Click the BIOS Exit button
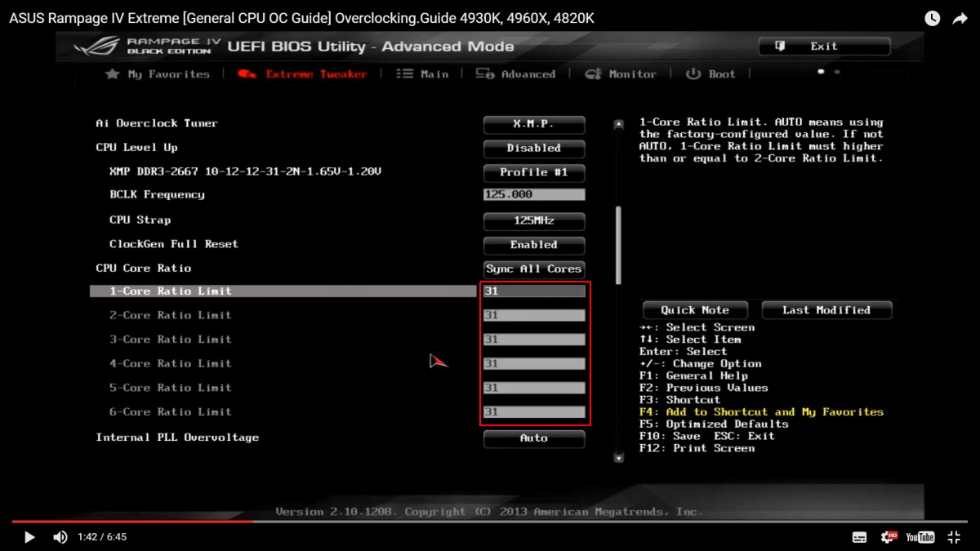Viewport: 980px width, 551px height. [824, 47]
